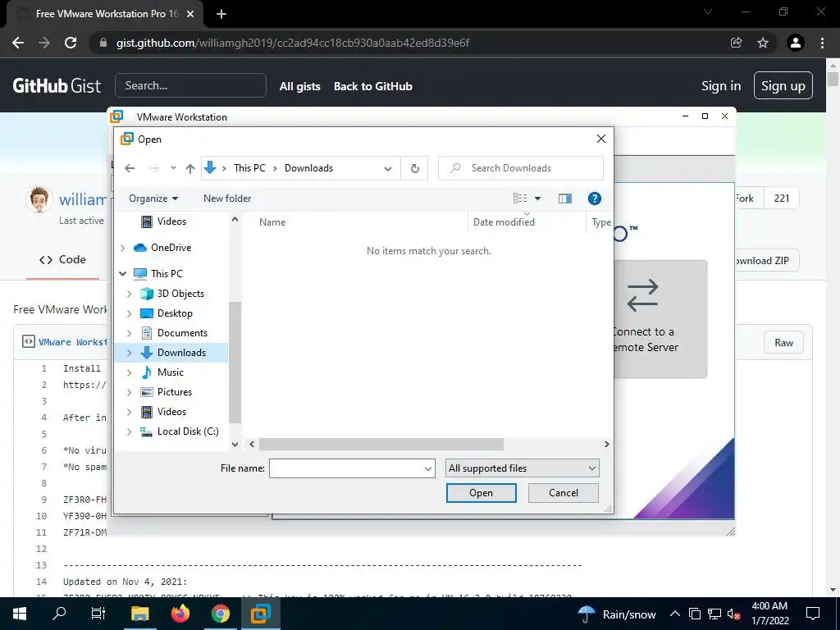Viewport: 840px width, 630px height.
Task: Go Back to GitHub link
Action: coord(373,86)
